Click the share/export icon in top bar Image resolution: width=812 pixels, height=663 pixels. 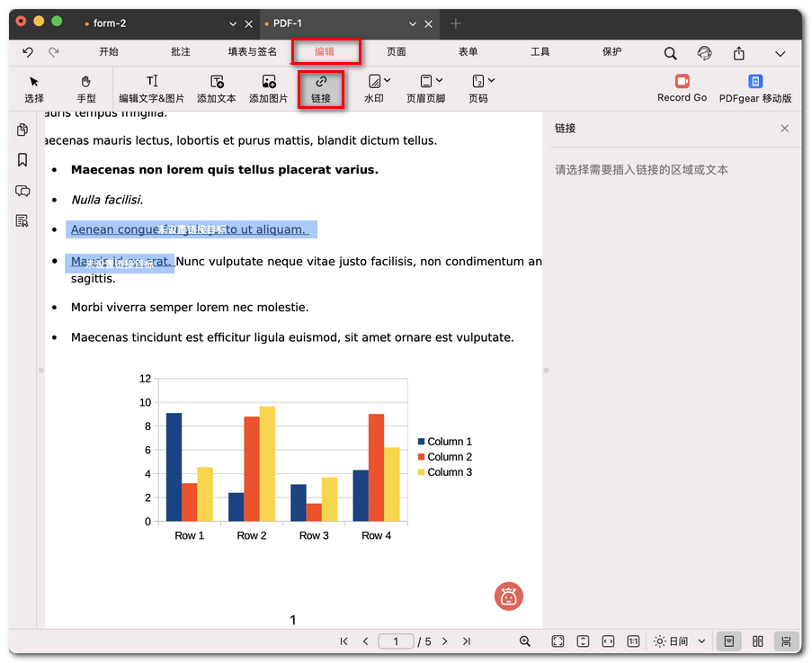[739, 53]
